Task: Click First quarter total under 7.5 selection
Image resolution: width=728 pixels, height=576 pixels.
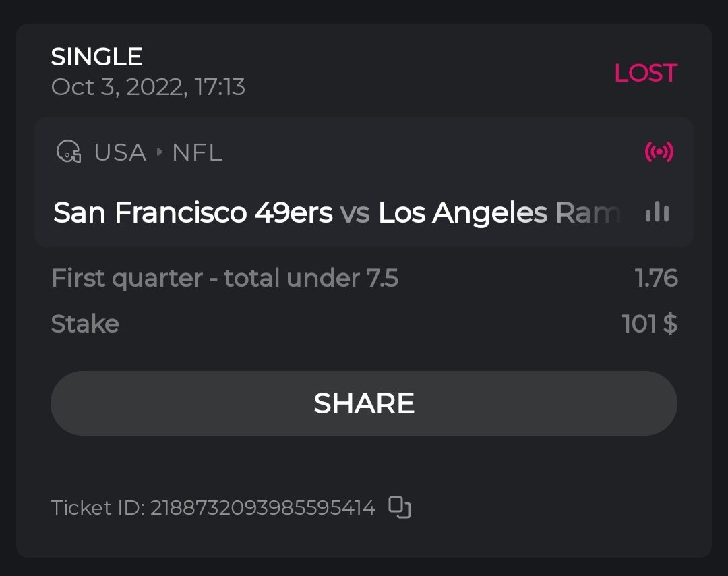Action: click(224, 278)
